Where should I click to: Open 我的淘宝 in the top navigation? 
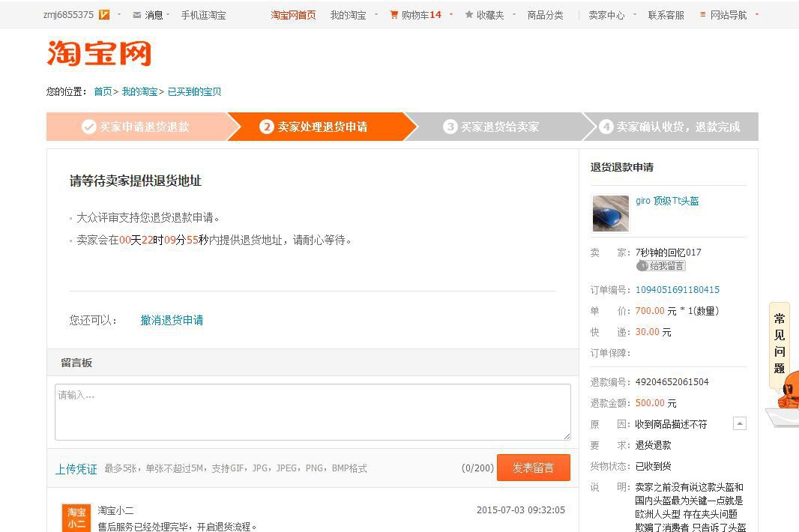348,15
